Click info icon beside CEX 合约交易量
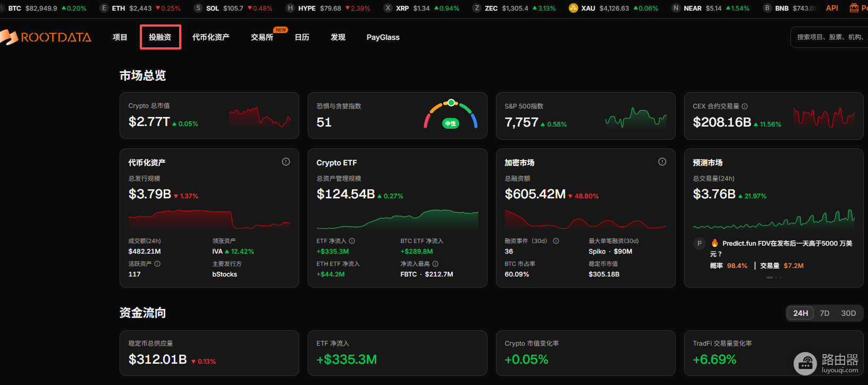Image resolution: width=868 pixels, height=385 pixels. [x=745, y=106]
